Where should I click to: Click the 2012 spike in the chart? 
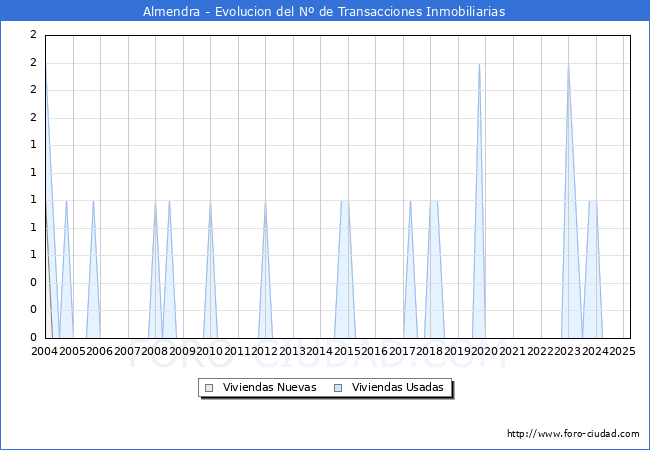tap(265, 203)
